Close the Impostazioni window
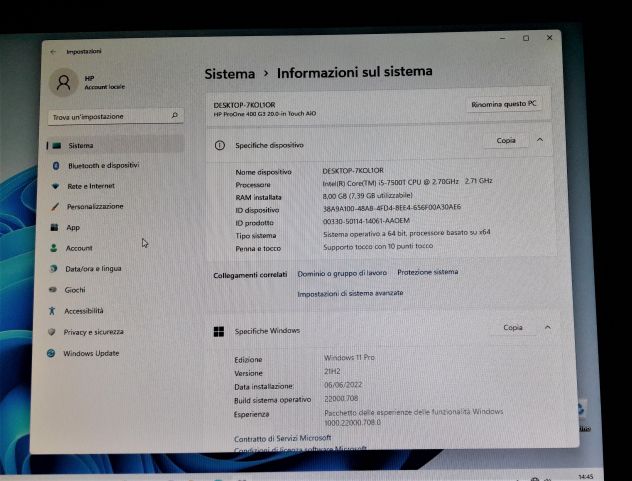 click(x=549, y=37)
